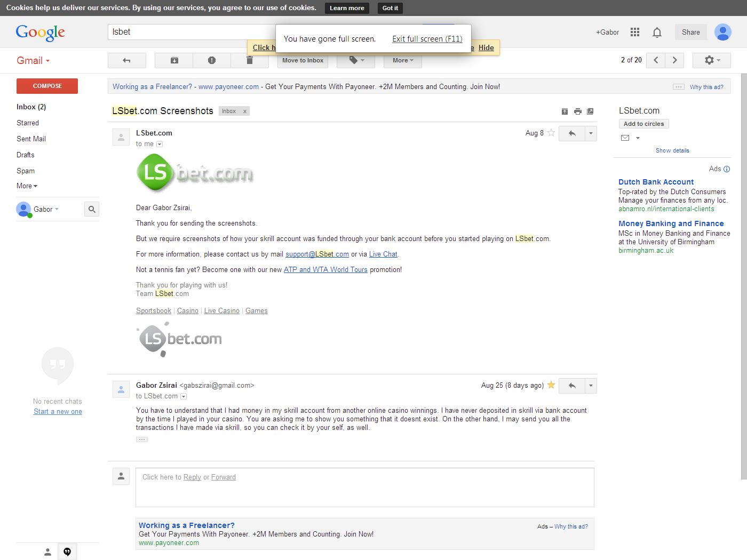Click the Casino footer link
The height and width of the screenshot is (560, 747).
(188, 310)
